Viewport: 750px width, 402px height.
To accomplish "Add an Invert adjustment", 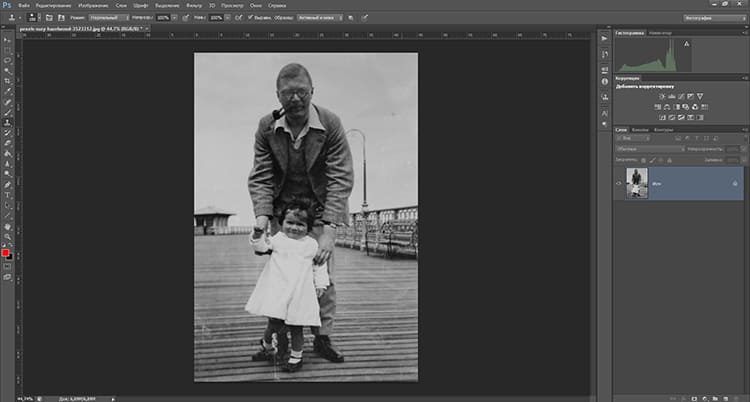I will pyautogui.click(x=662, y=118).
